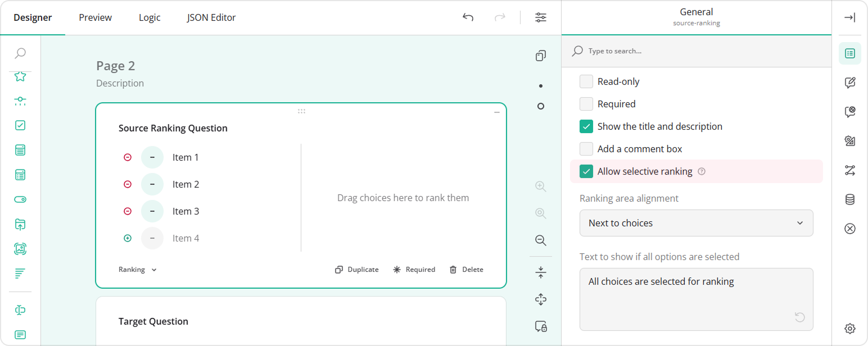Open the circled-X validation property category

[x=850, y=229]
